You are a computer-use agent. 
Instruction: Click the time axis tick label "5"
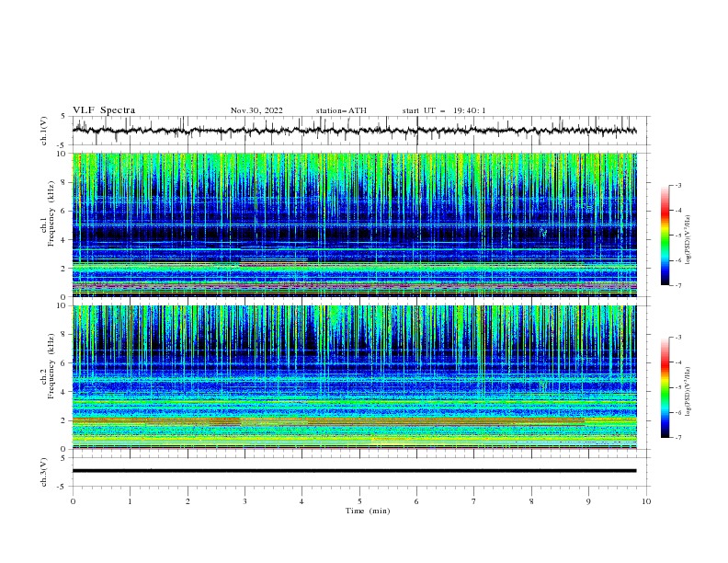click(359, 501)
